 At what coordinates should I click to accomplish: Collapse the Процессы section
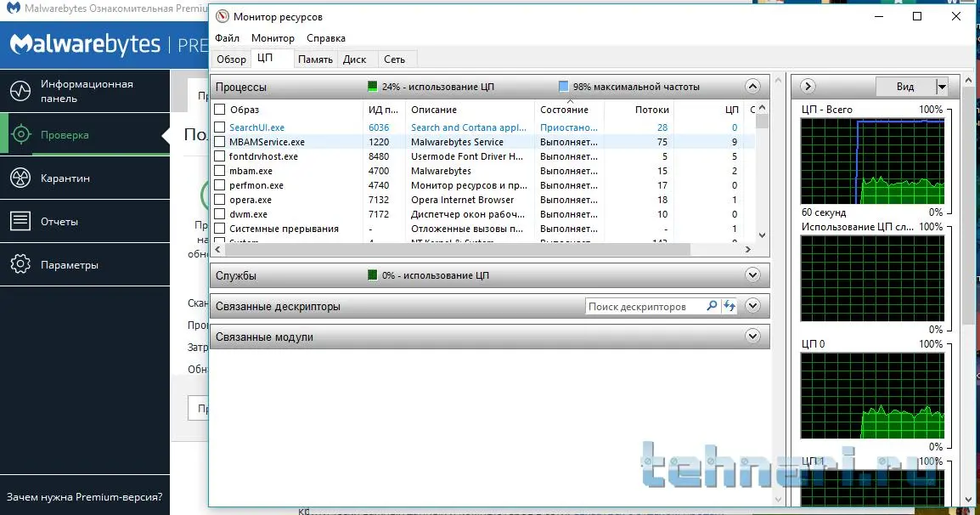752,87
